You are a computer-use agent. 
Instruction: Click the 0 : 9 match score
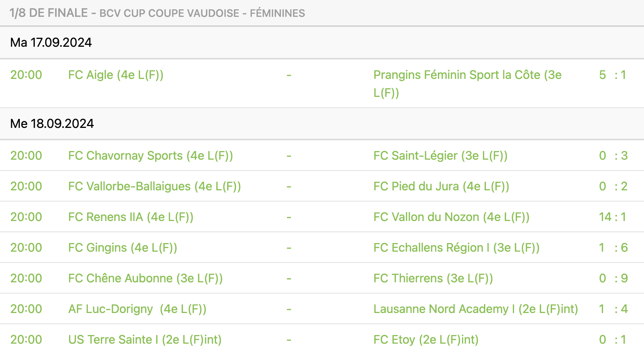tap(613, 278)
